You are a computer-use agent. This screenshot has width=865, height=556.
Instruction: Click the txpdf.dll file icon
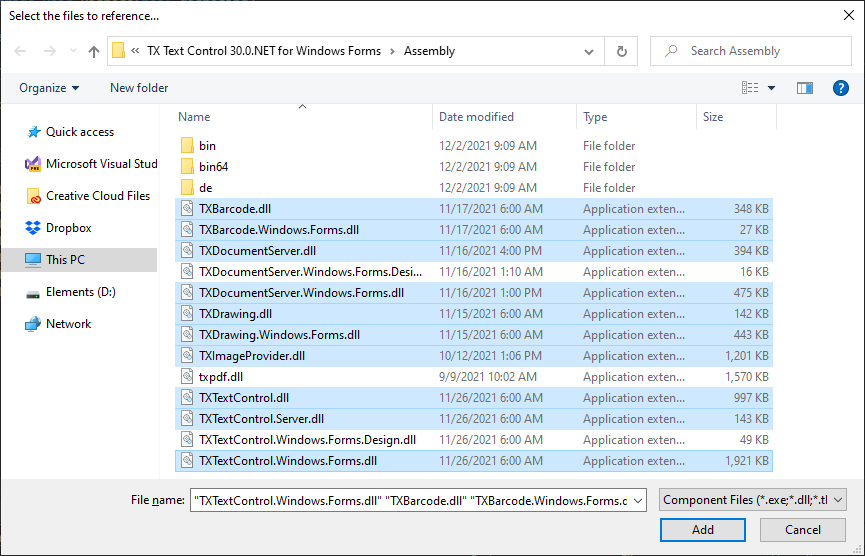188,377
